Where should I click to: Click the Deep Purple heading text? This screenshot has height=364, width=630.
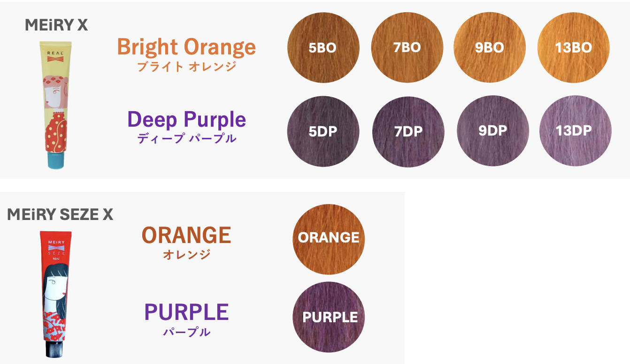point(186,119)
